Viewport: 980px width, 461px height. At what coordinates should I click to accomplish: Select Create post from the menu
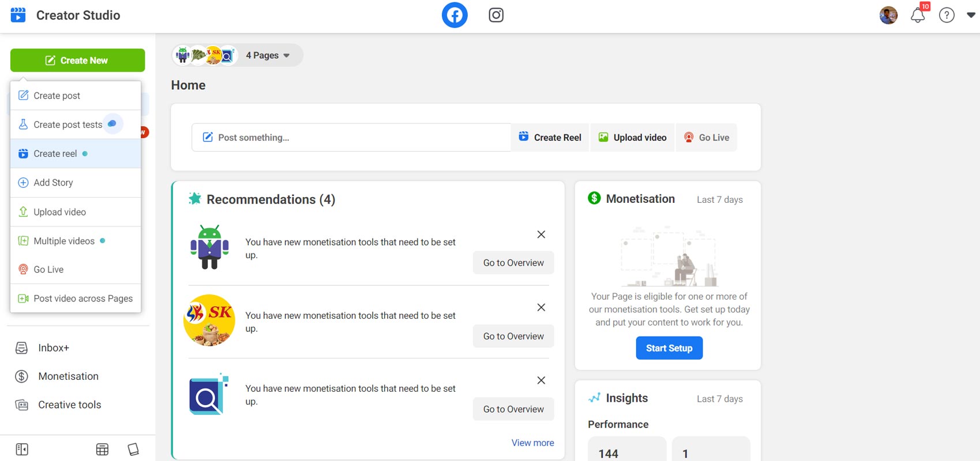tap(76, 96)
